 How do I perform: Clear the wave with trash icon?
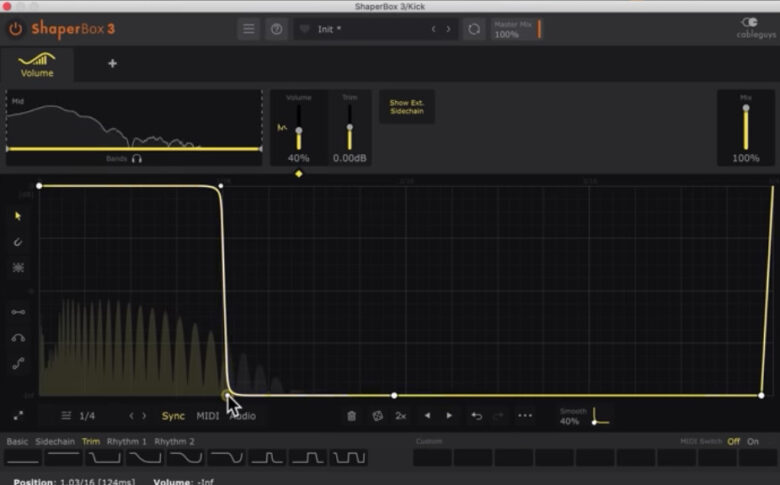[351, 416]
